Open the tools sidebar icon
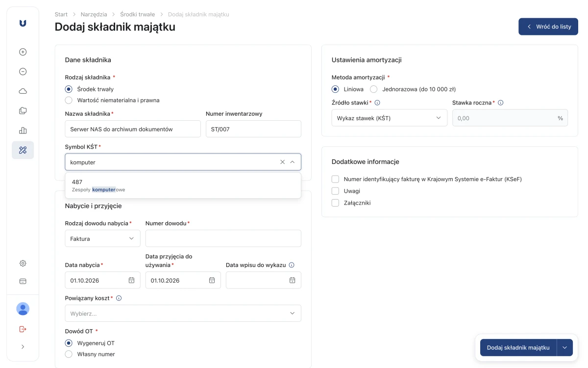Image resolution: width=588 pixels, height=368 pixels. (x=23, y=150)
